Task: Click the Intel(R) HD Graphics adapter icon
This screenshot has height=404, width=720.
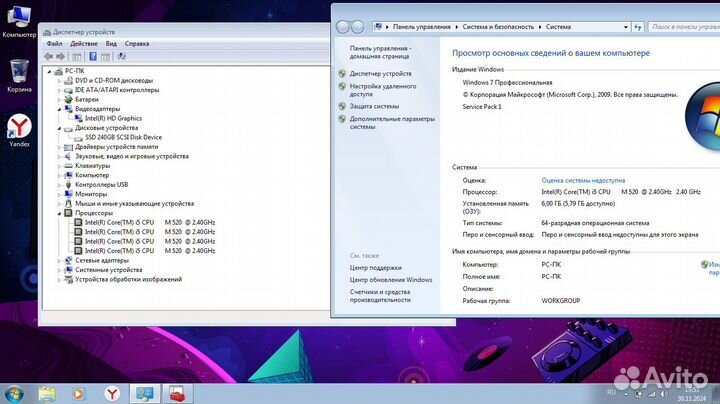Action: pos(79,118)
